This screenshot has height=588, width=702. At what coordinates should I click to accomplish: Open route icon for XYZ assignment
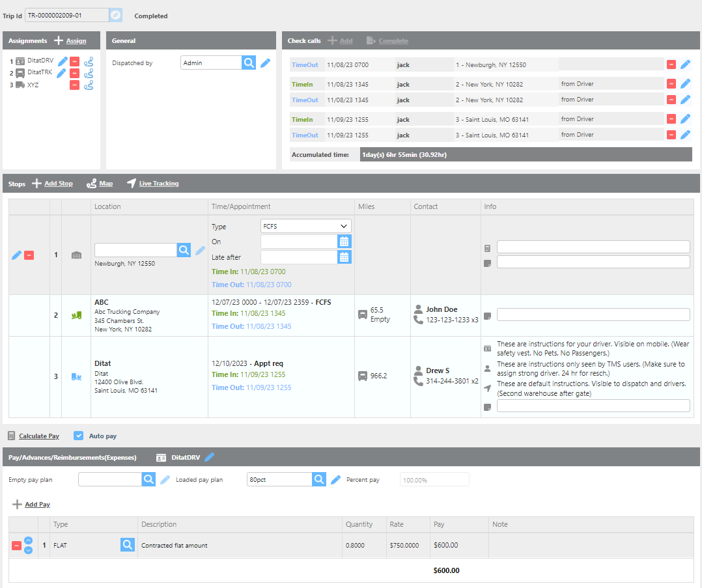[x=89, y=85]
